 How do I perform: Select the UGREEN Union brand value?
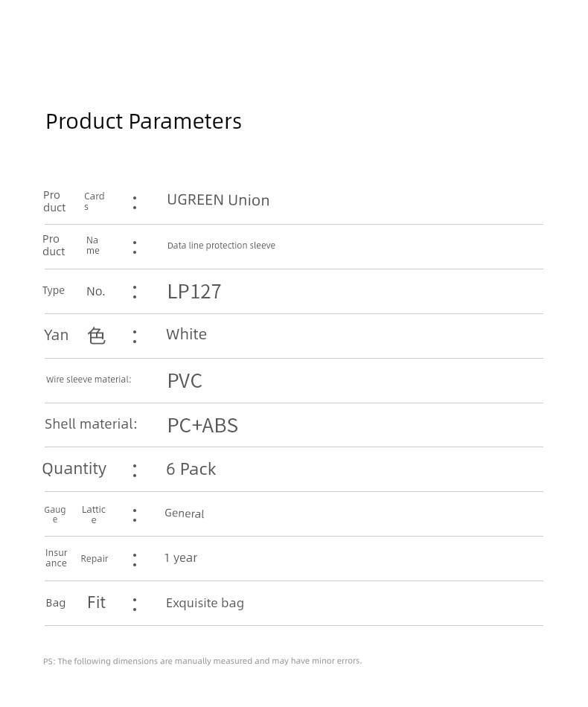(x=218, y=200)
